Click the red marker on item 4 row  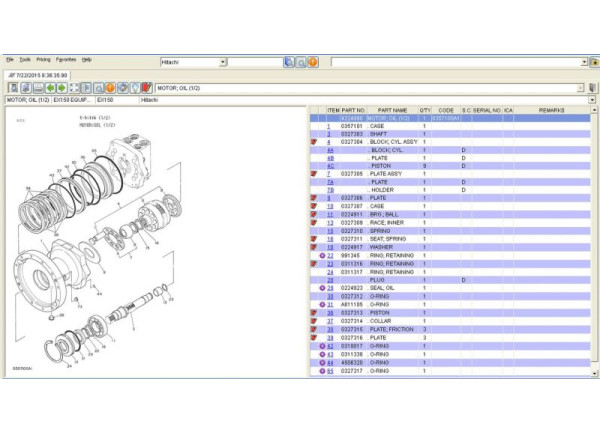[x=315, y=142]
